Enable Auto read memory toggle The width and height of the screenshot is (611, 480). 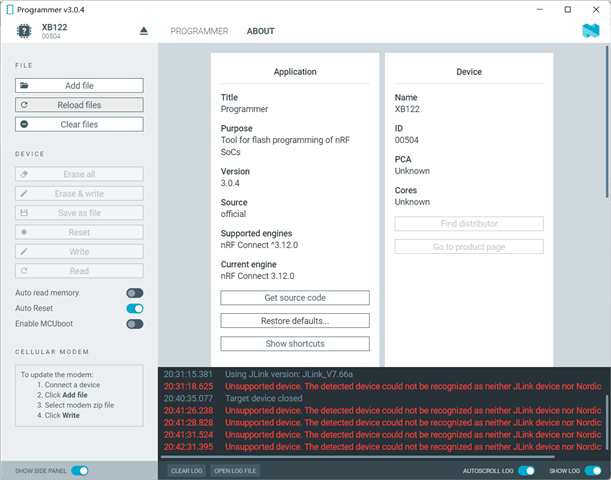point(135,293)
